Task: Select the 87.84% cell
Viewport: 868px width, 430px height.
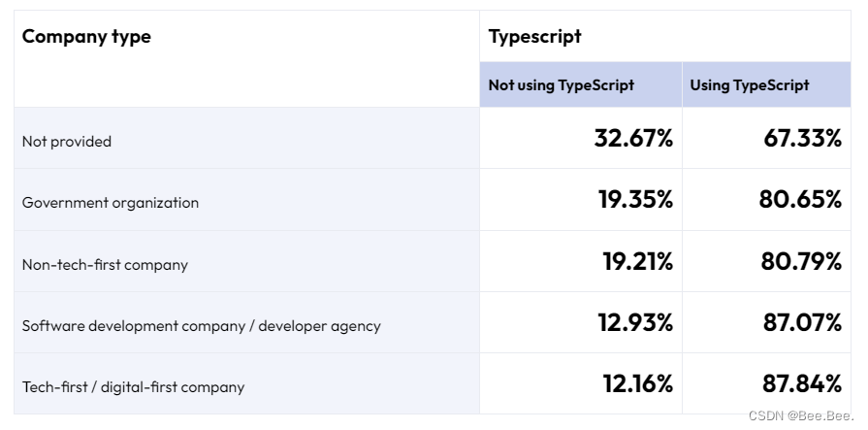Action: [x=802, y=383]
